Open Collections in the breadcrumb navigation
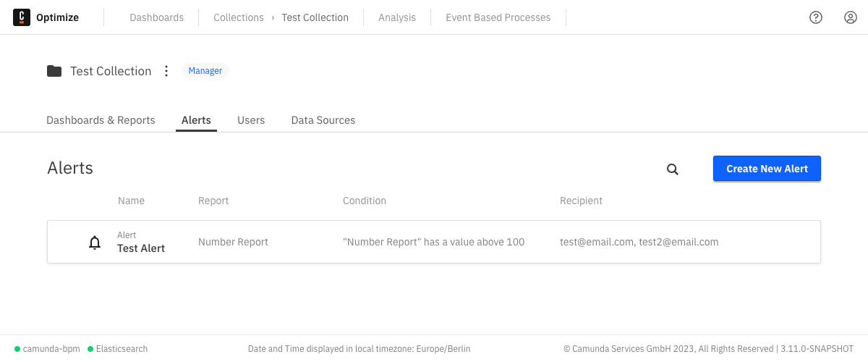This screenshot has height=362, width=868. pyautogui.click(x=239, y=17)
